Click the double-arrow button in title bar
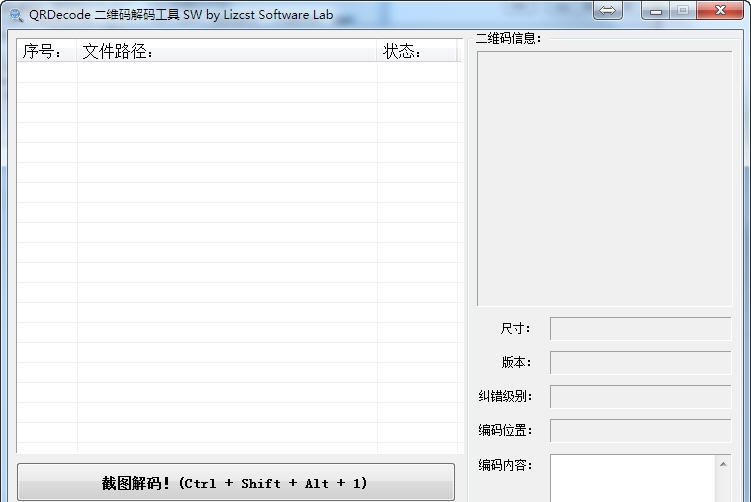This screenshot has width=751, height=502. 608,10
